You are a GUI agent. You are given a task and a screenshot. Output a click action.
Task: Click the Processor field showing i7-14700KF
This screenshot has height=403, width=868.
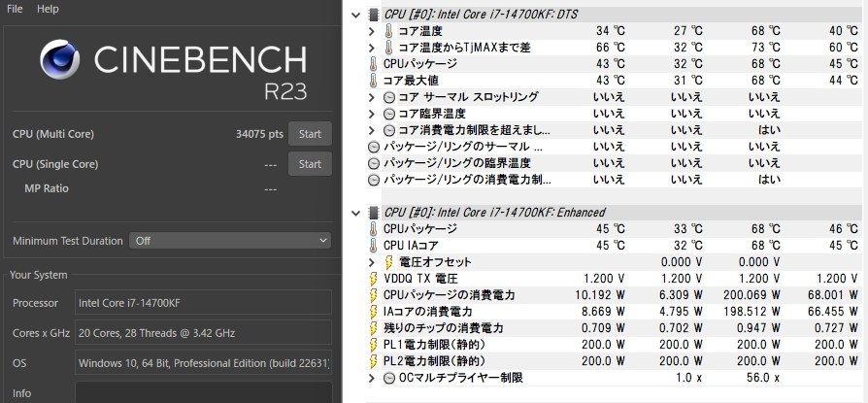point(203,303)
